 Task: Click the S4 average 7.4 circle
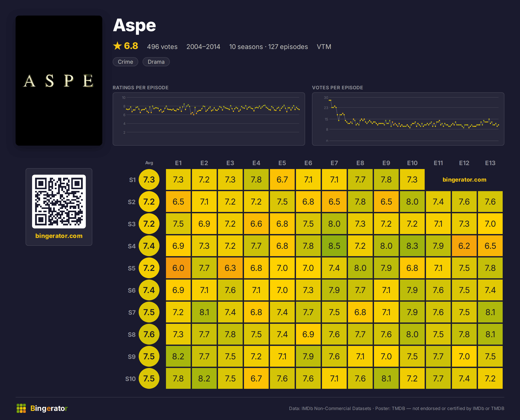(149, 246)
